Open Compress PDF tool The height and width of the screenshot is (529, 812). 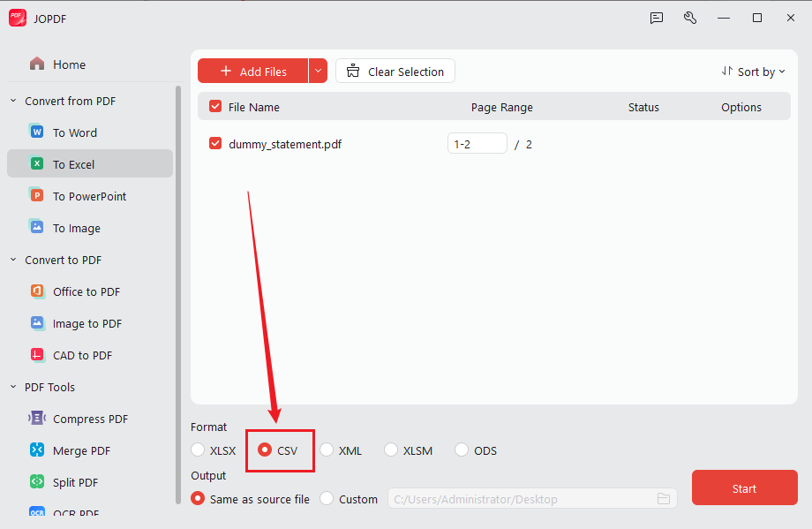pos(90,419)
